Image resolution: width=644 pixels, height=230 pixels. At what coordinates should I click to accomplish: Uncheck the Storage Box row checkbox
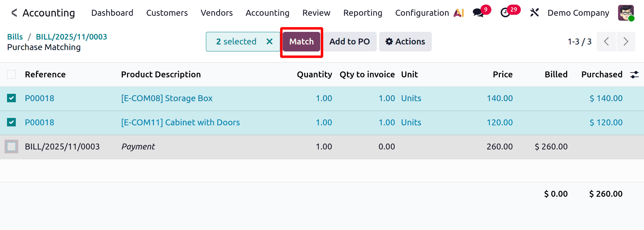12,98
